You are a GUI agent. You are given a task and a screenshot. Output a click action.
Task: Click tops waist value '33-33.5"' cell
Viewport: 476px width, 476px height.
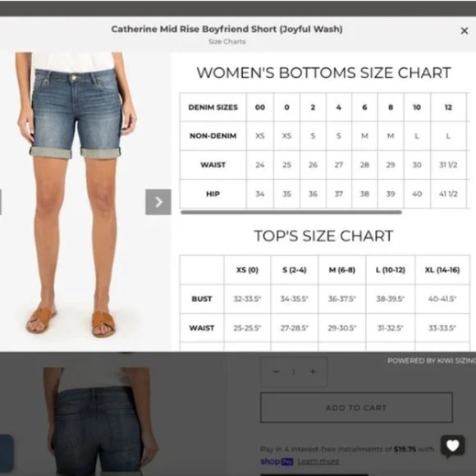[x=442, y=327]
